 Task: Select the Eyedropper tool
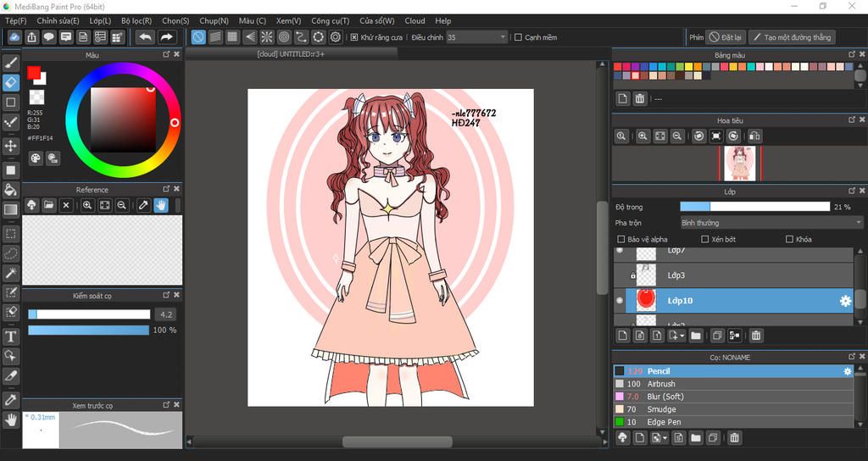[10, 400]
